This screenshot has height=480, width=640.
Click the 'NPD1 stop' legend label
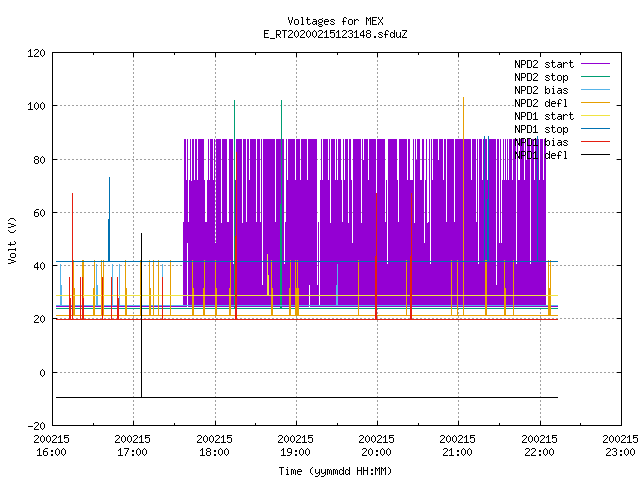pos(541,129)
